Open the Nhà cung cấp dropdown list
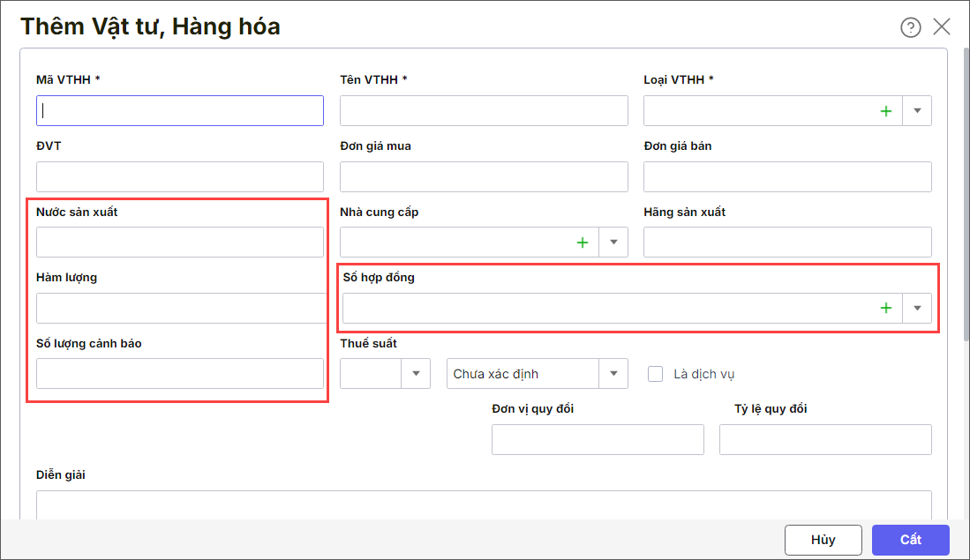The height and width of the screenshot is (560, 970). [613, 243]
